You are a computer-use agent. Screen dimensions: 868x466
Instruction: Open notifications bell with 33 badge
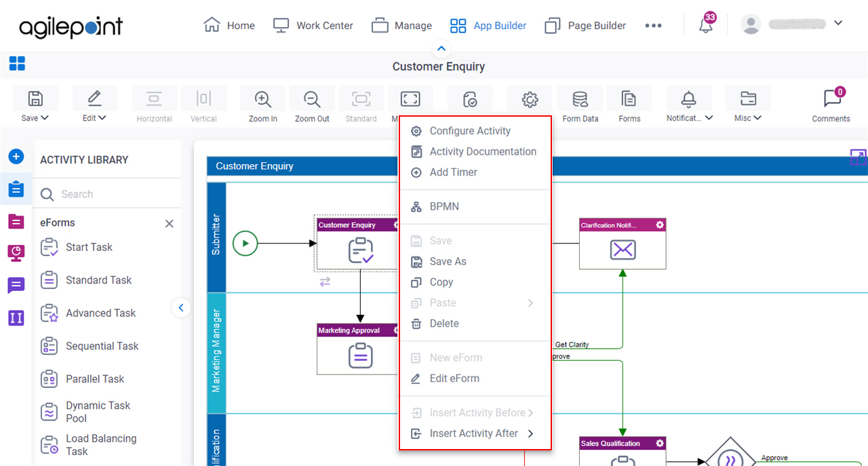[706, 25]
